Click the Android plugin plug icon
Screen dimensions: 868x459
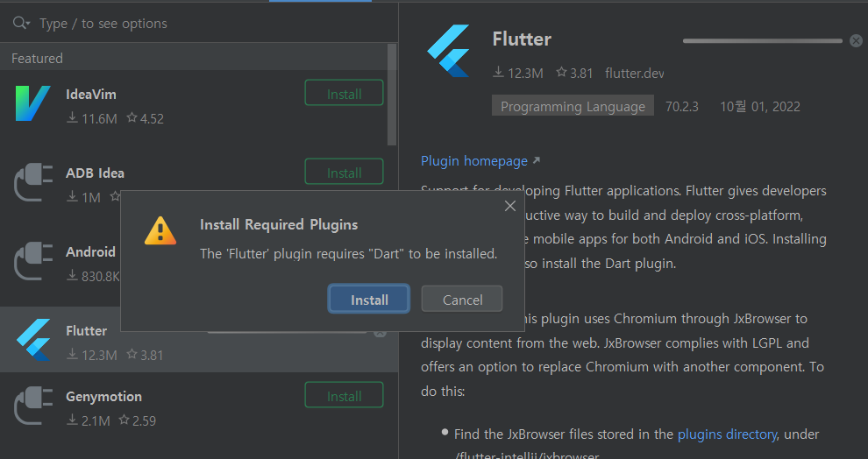[x=32, y=261]
